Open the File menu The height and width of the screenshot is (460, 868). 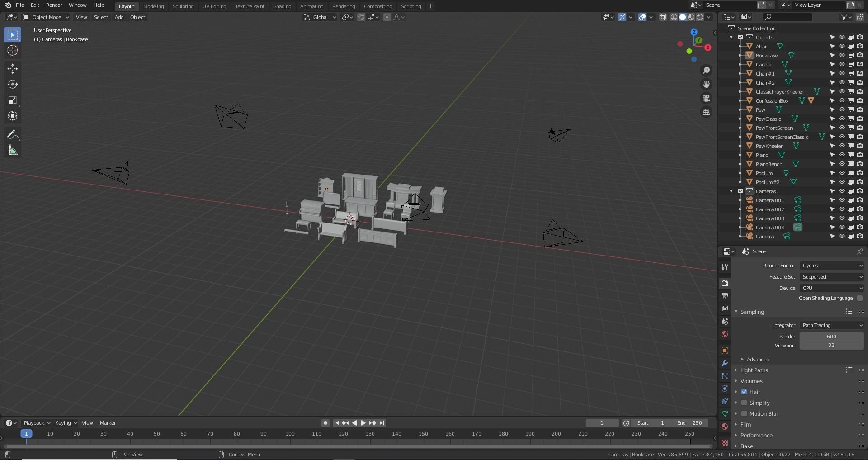coord(20,5)
